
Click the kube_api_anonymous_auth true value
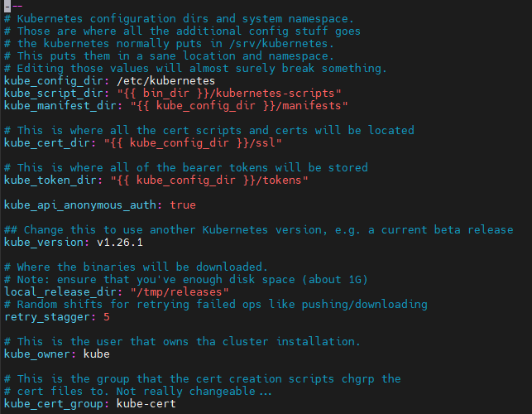183,205
